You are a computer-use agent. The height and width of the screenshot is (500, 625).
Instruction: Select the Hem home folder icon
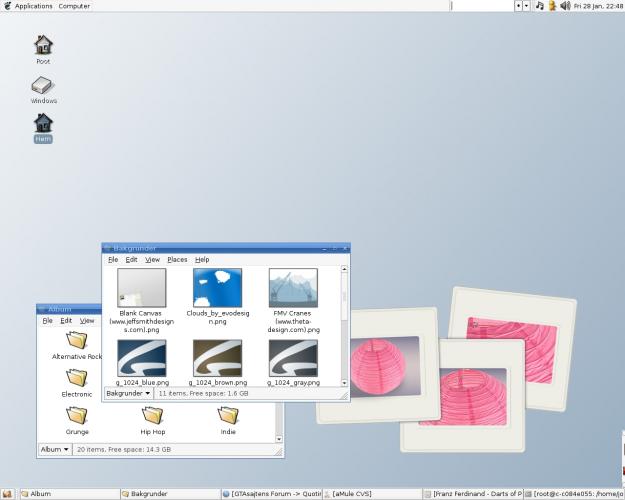click(43, 123)
